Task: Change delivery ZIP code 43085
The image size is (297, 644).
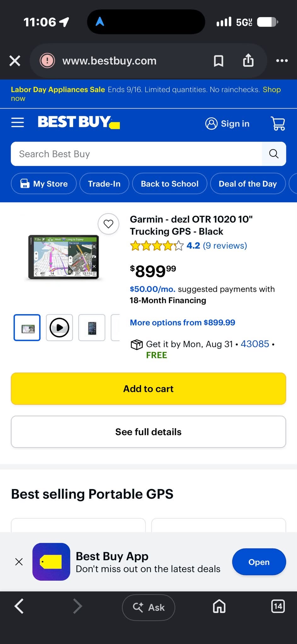Action: (x=255, y=344)
